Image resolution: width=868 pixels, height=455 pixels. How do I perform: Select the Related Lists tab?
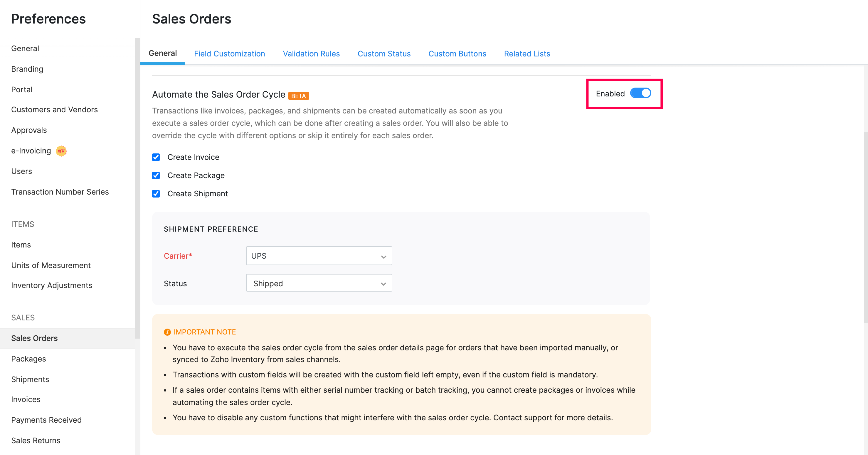527,53
